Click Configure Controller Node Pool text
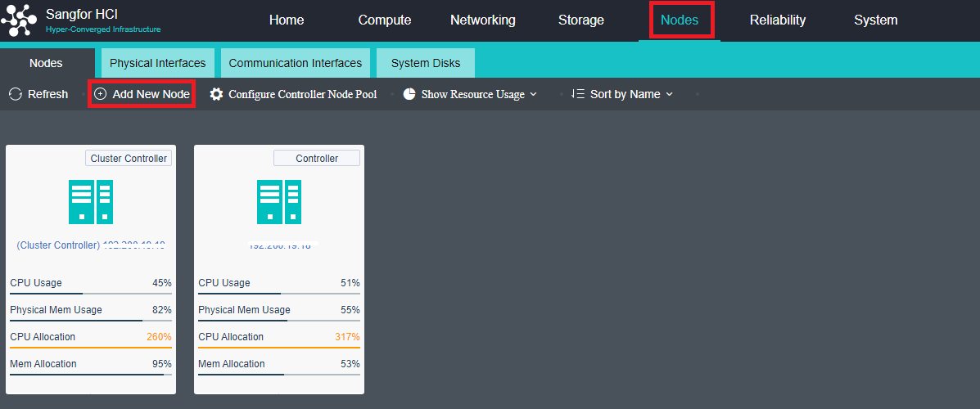980x409 pixels. tap(302, 94)
